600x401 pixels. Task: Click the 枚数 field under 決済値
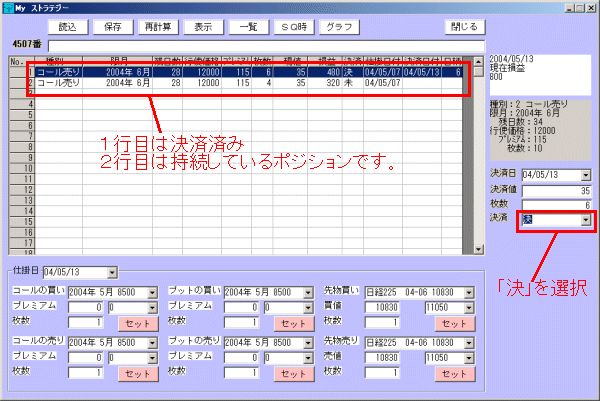point(556,205)
